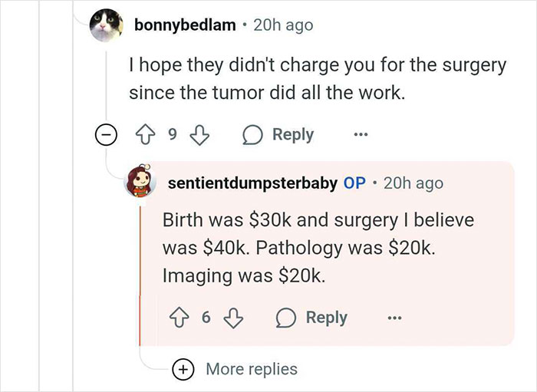This screenshot has width=537, height=392.
Task: Collapse the bonnybedlam comment thread
Action: point(105,136)
